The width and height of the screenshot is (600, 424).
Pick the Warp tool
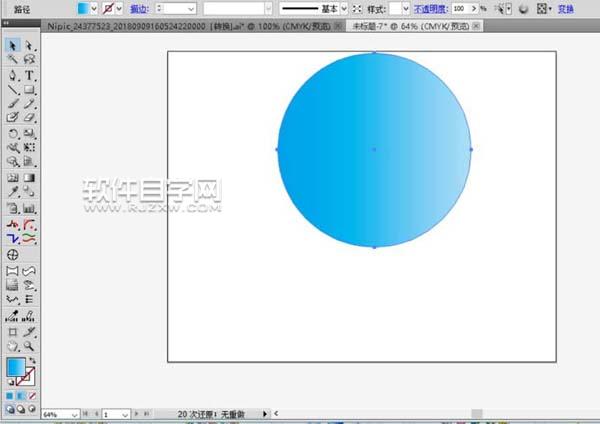point(13,148)
